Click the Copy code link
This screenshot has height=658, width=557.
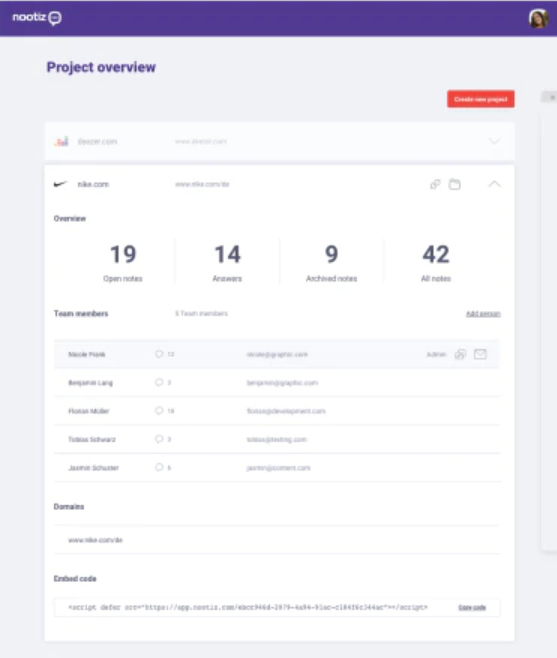pos(472,607)
